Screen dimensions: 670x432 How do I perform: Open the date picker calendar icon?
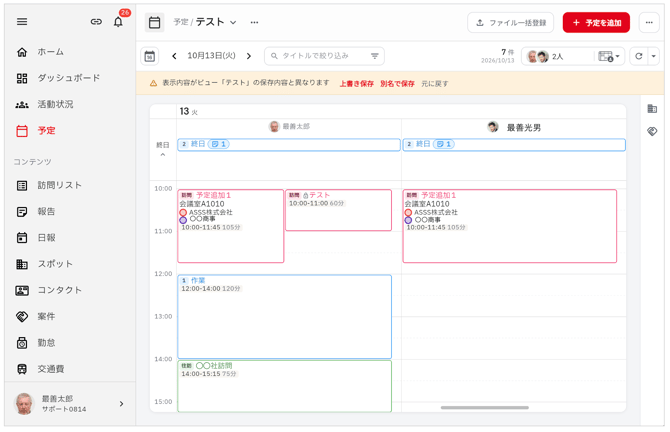[150, 56]
